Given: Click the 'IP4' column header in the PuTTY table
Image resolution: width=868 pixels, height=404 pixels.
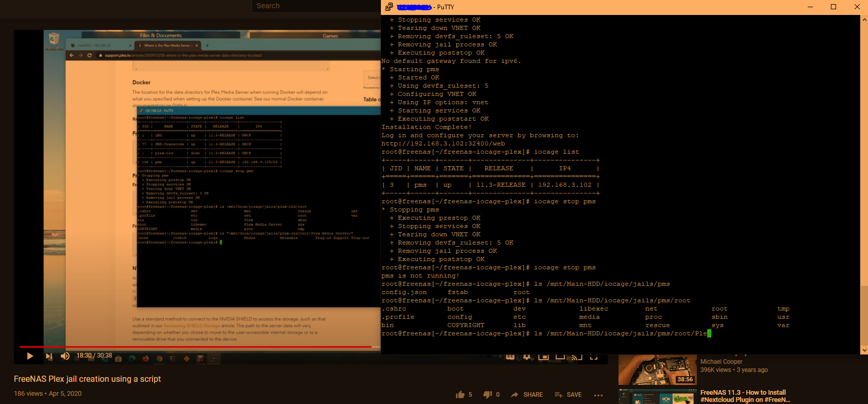Looking at the screenshot, I should (x=565, y=168).
